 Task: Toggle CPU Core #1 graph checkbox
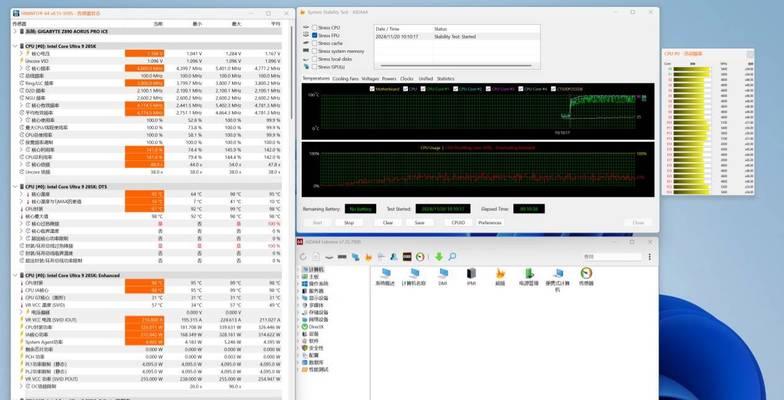(x=423, y=89)
